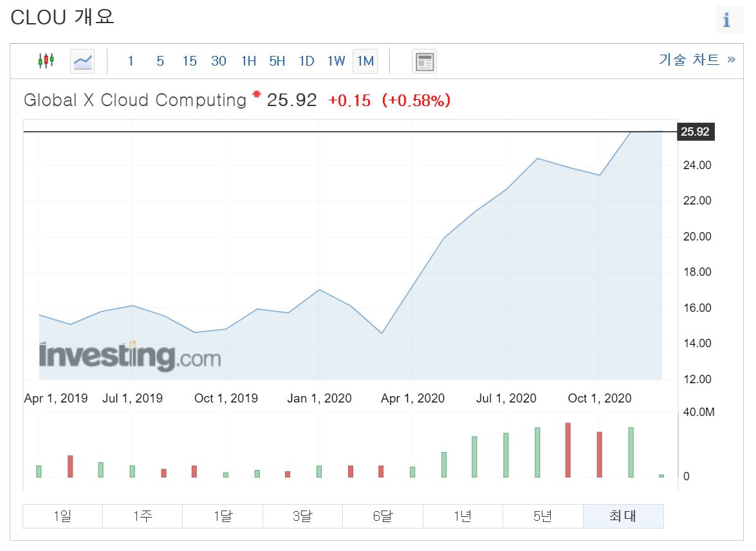This screenshot has width=756, height=551.
Task: Click the (+0.58%) percent change
Action: 416,100
